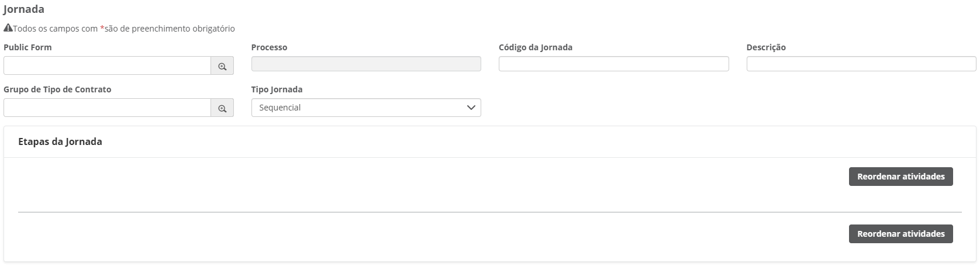980x266 pixels.
Task: Click the Tipo Jornada label
Action: pos(277,89)
